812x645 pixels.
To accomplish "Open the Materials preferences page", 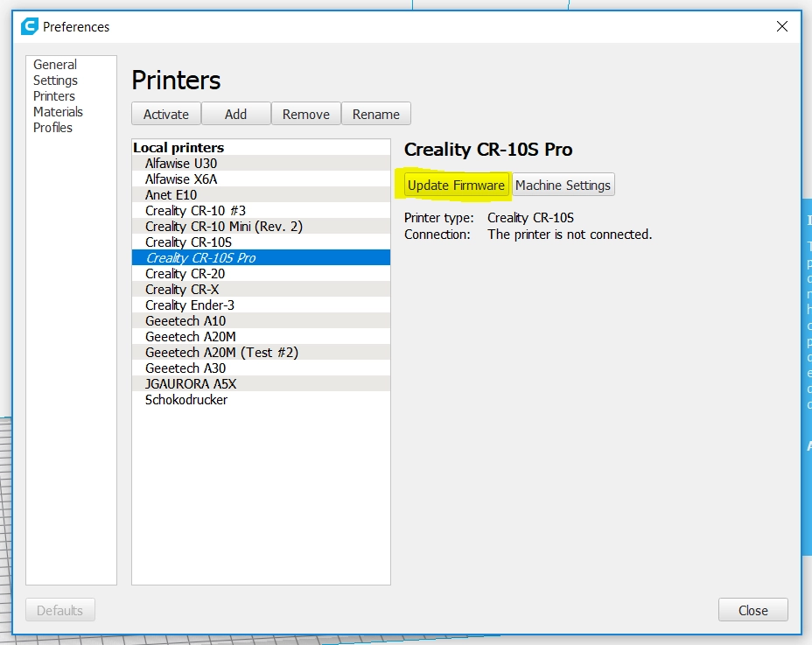I will [58, 112].
